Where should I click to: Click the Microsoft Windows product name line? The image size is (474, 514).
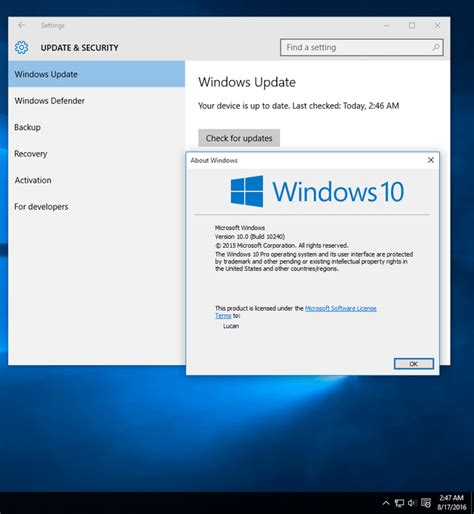pyautogui.click(x=240, y=228)
